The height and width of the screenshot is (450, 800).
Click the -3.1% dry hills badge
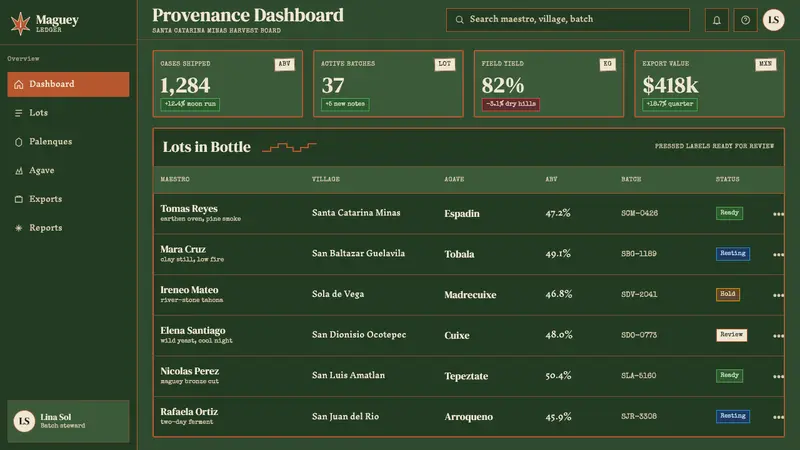[511, 104]
